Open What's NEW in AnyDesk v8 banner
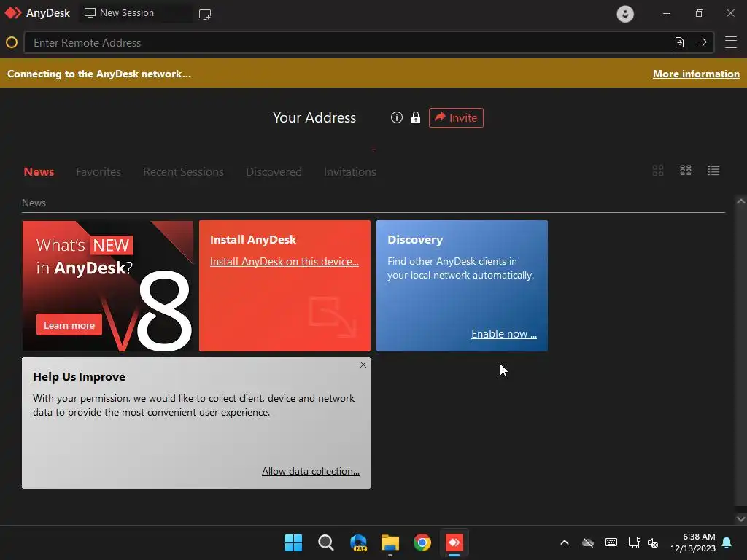Screen dimensions: 747x560 point(108,286)
